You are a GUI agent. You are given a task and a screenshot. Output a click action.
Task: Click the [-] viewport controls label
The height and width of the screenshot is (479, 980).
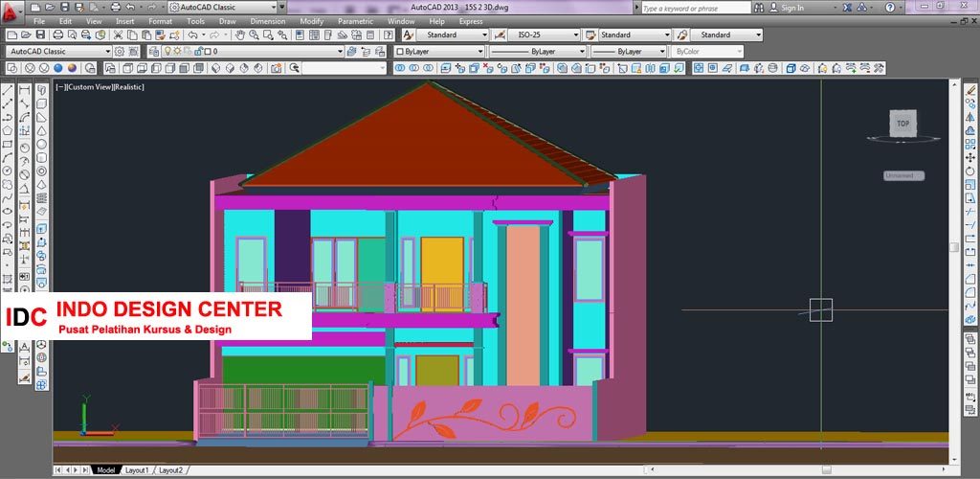60,87
